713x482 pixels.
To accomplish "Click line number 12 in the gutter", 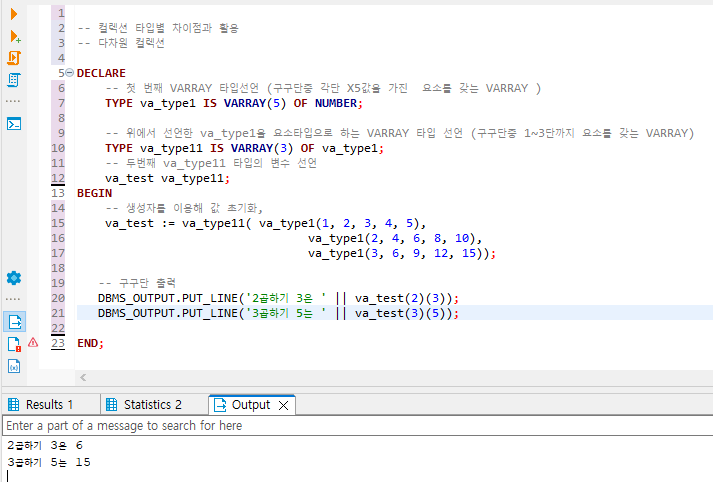I will tap(58, 178).
